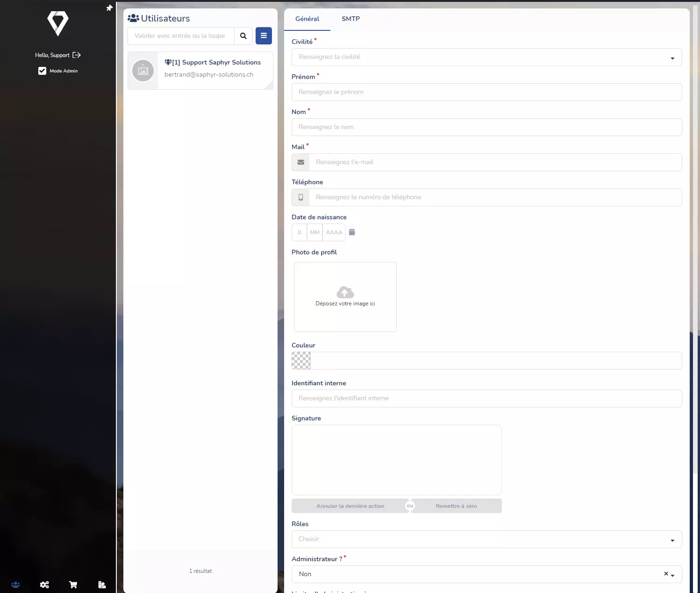Expand the Civilité dropdown

point(486,57)
